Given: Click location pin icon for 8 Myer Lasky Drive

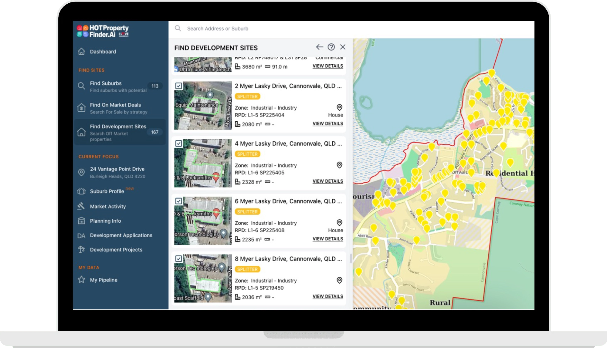Looking at the screenshot, I should tap(339, 280).
